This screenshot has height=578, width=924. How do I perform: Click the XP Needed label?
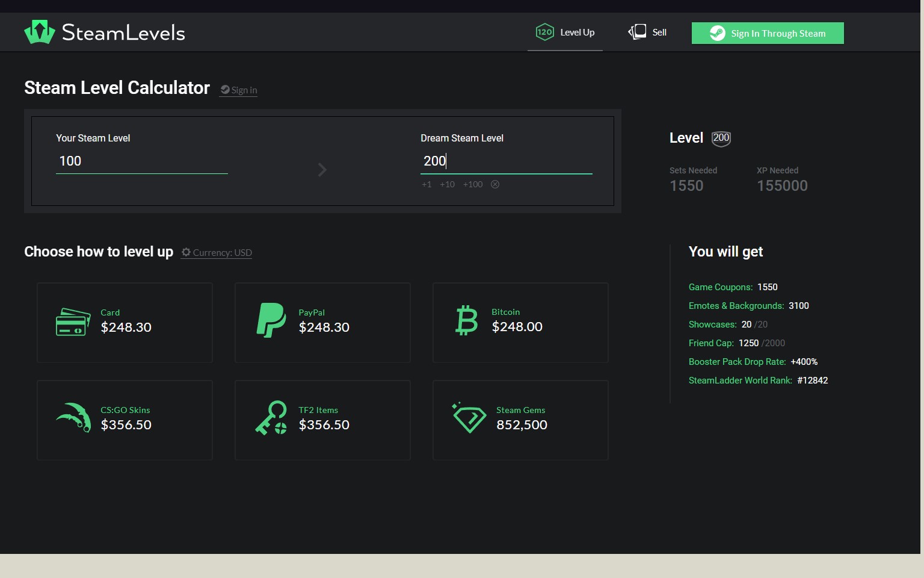778,170
